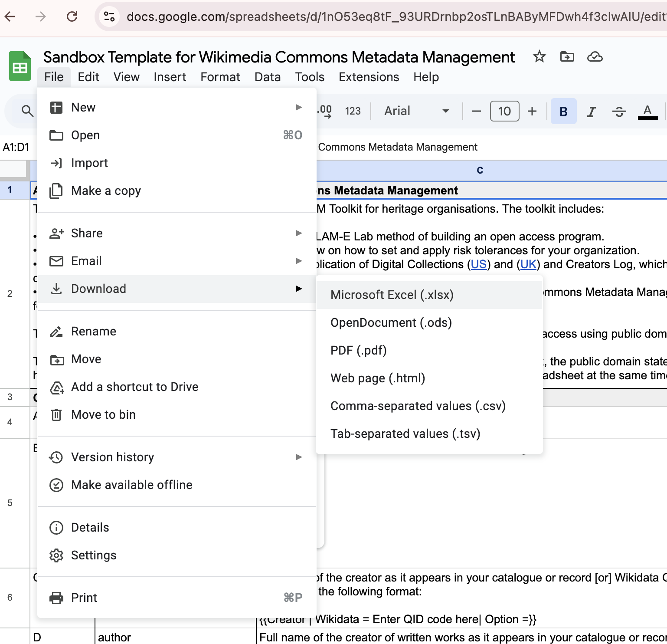Open the UK hyperlink in cell
The image size is (667, 644).
click(528, 264)
